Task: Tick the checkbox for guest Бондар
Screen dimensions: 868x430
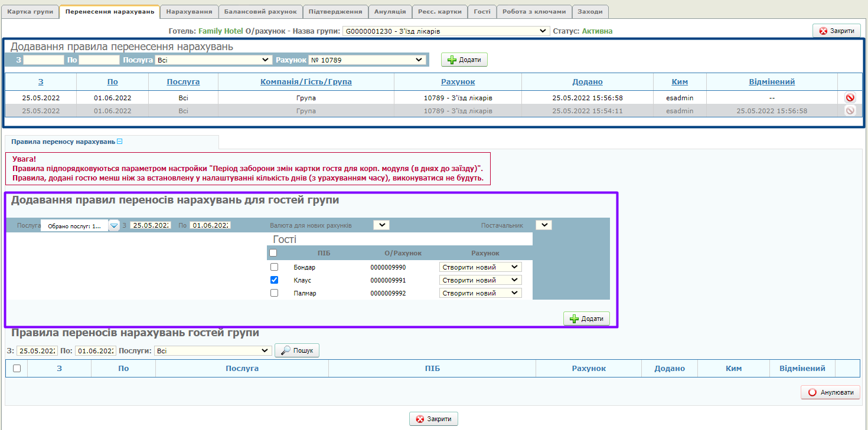Action: 274,267
